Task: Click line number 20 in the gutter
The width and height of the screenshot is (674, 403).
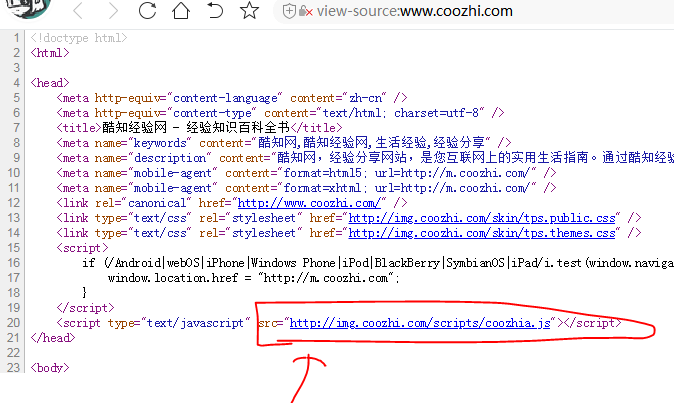Action: [13, 323]
